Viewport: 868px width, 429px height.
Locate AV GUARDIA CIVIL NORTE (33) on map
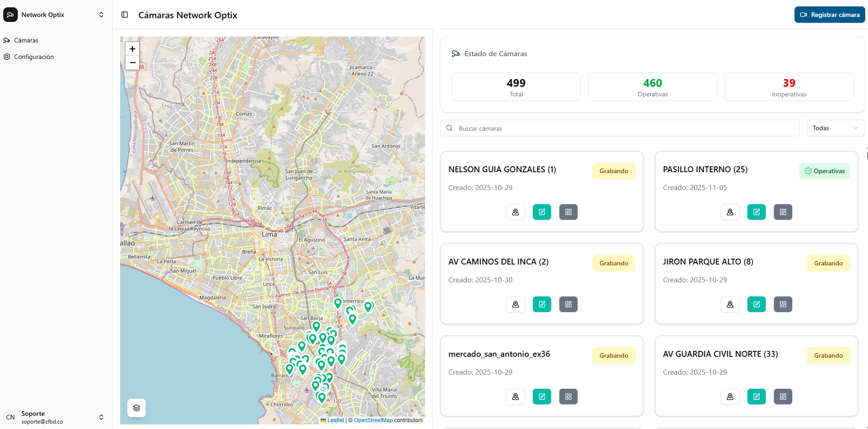[730, 397]
